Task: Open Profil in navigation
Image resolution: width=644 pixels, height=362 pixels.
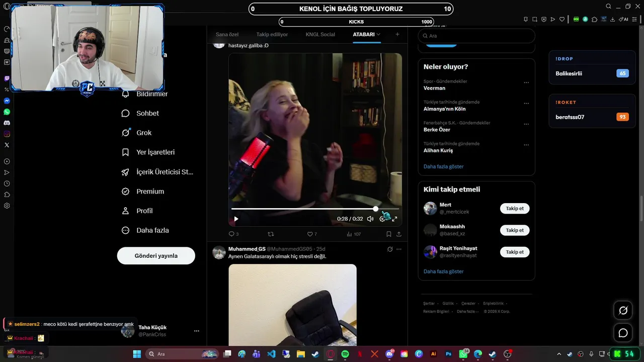Action: (x=137, y=211)
